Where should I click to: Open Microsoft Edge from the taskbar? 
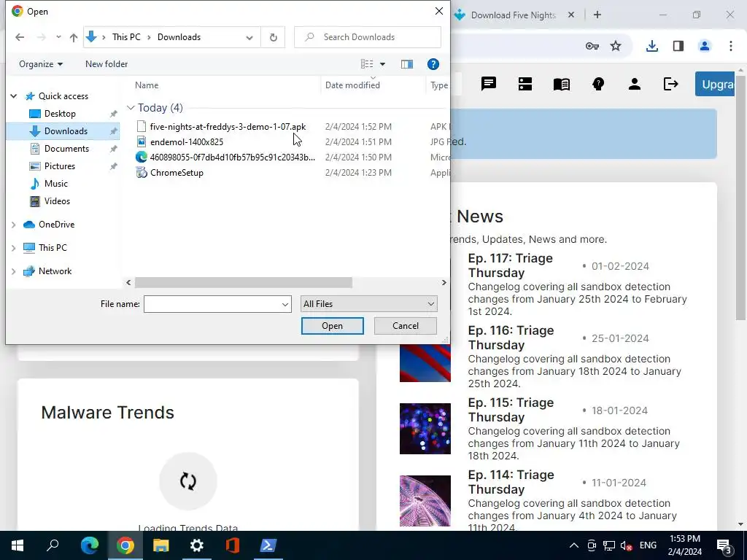[x=89, y=545]
